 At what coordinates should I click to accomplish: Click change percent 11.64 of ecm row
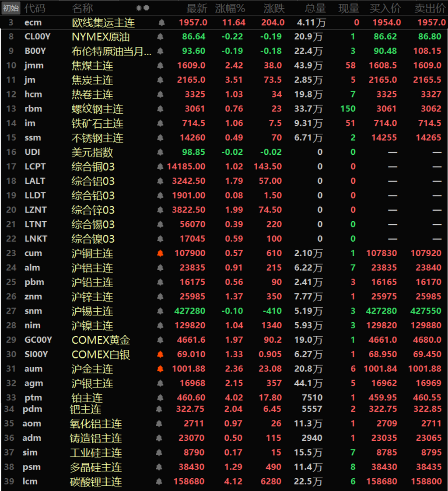[x=234, y=23]
